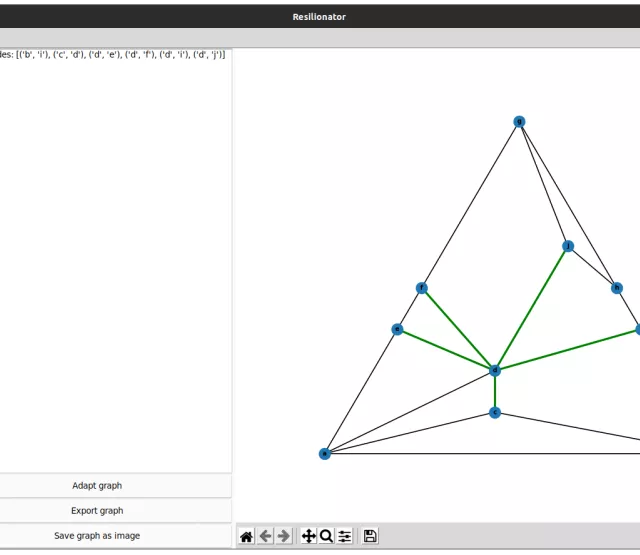
Task: Select node j in the graph
Action: pos(568,246)
